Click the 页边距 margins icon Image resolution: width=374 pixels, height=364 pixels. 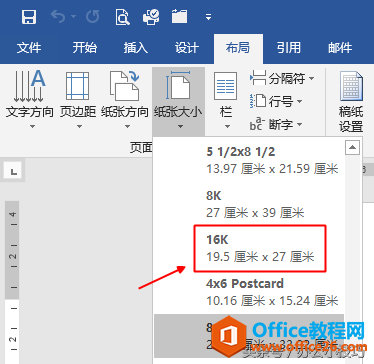[77, 86]
